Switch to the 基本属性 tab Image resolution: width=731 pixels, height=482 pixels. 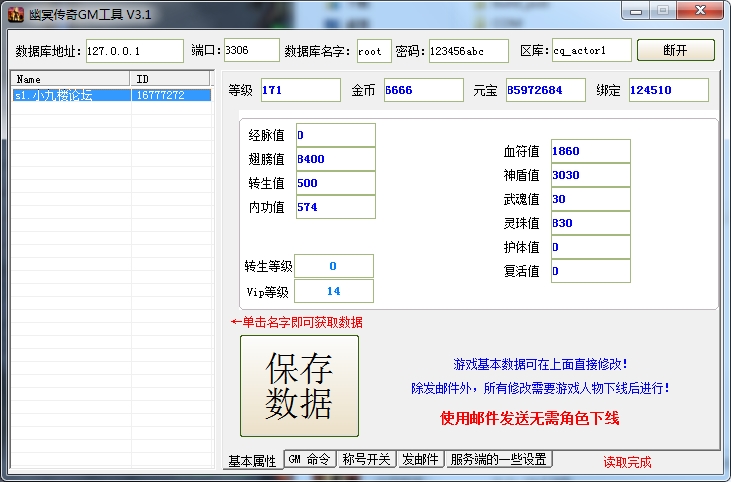click(252, 460)
